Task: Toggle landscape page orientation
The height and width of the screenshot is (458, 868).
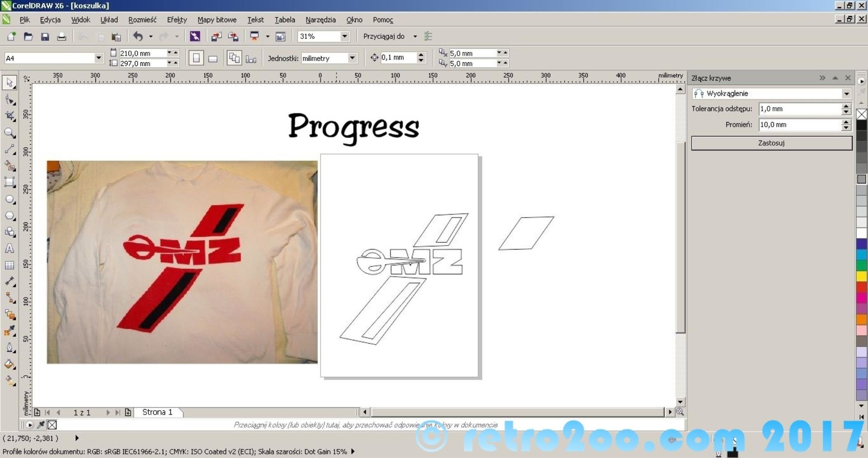Action: coord(213,58)
